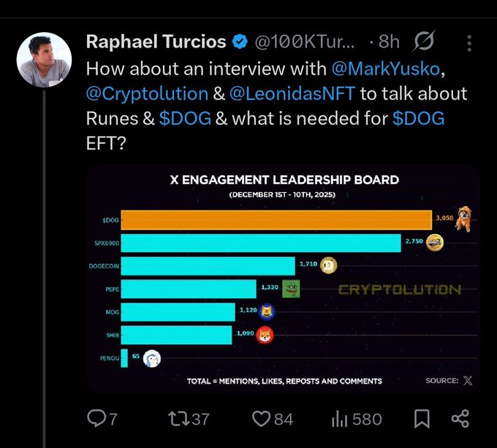Click the @100KTur... username handle
Viewport: 497px width, 448px height.
coord(305,42)
